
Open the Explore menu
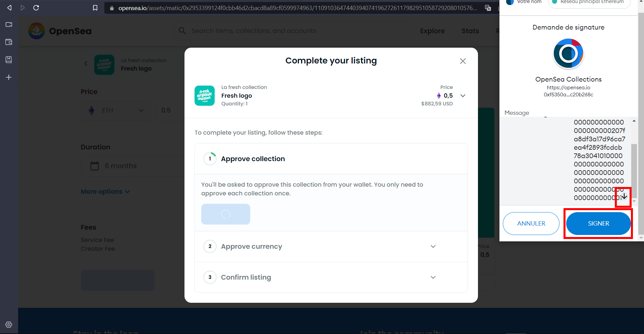pos(432,31)
